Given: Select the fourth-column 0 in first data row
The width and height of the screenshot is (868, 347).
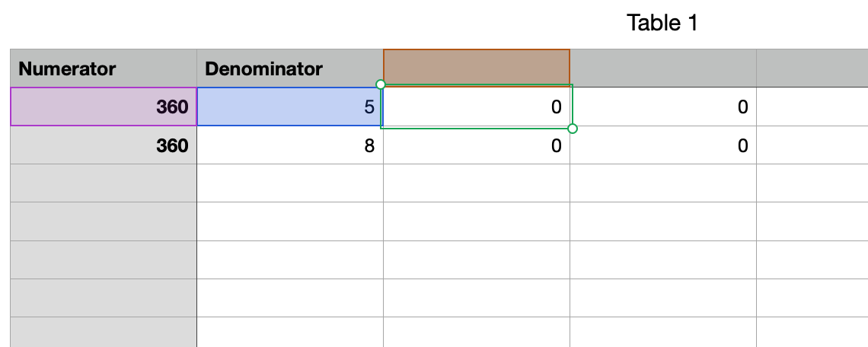Looking at the screenshot, I should click(662, 107).
